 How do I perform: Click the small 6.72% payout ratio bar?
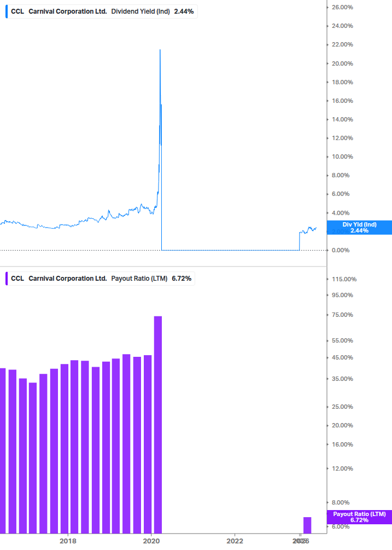[307, 525]
